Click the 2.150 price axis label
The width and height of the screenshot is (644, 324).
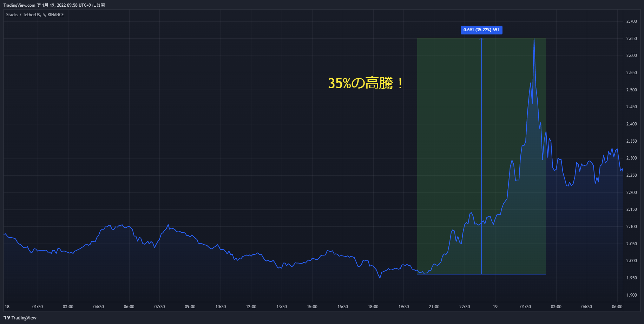[x=631, y=209]
